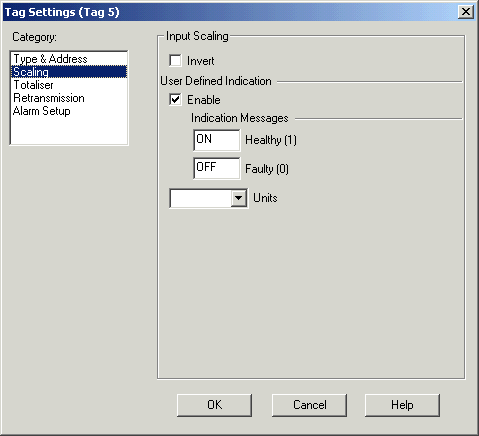Click the Healthy (1) field containing ON
Screen dimensions: 479x436
[x=216, y=140]
